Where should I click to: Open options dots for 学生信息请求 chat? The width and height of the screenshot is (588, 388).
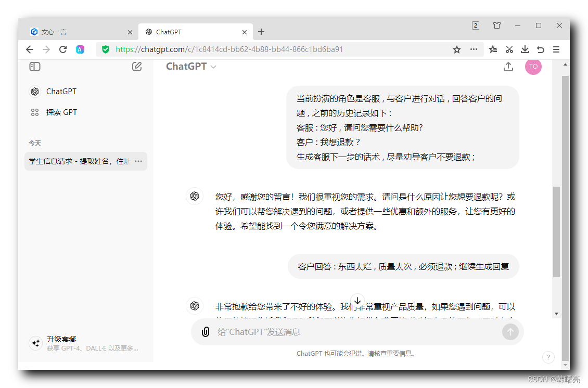[138, 161]
